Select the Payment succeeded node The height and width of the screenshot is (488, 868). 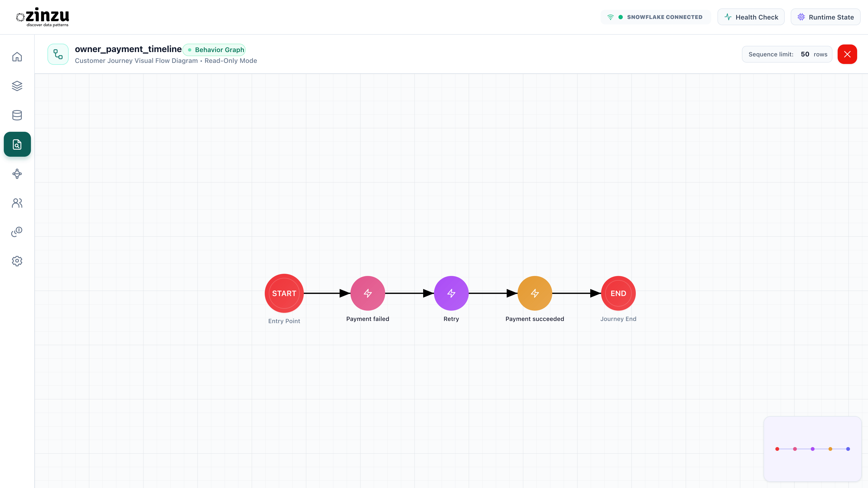pyautogui.click(x=535, y=293)
